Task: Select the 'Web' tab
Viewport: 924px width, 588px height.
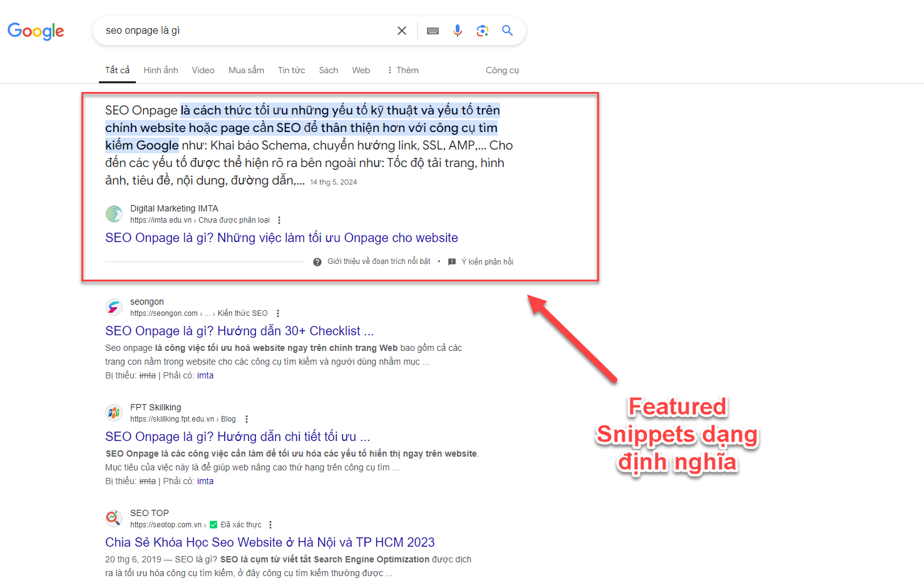Action: 361,70
